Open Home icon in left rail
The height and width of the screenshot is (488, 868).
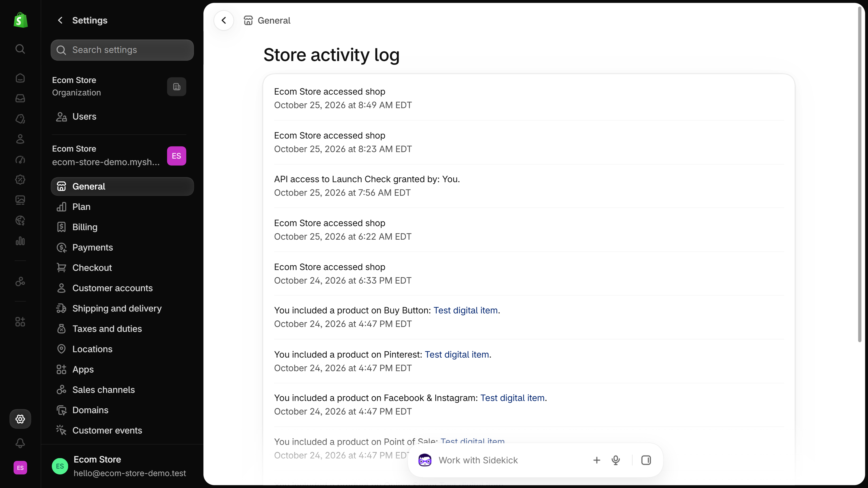(x=20, y=78)
